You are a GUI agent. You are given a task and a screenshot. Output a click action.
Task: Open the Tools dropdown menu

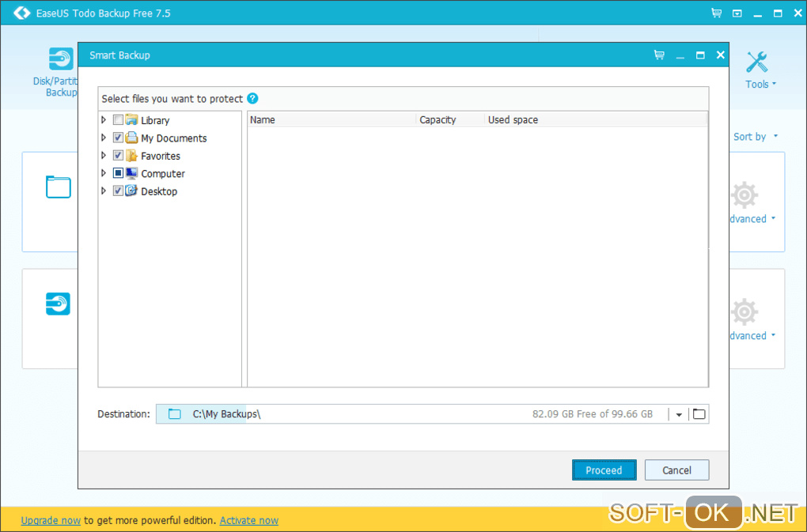tap(760, 85)
